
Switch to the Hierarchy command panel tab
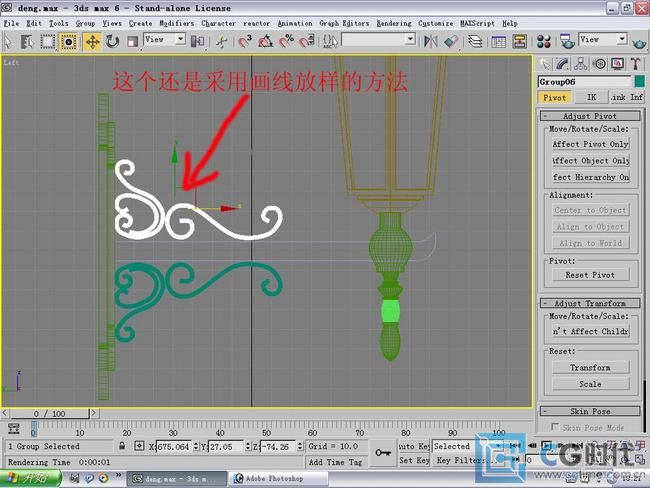[580, 64]
